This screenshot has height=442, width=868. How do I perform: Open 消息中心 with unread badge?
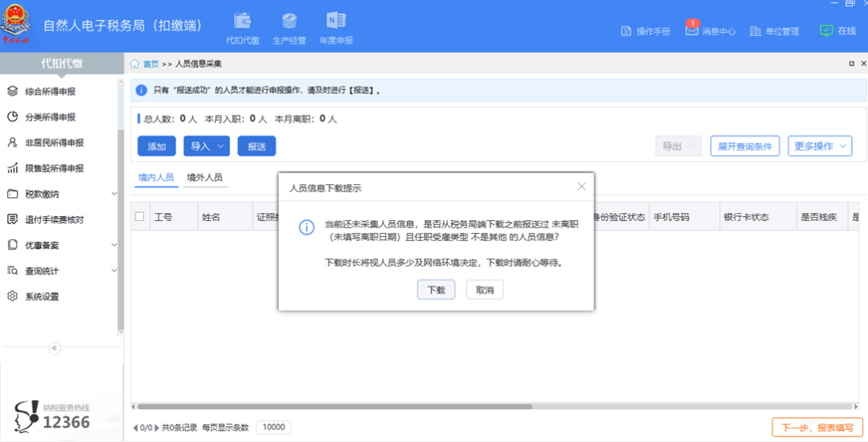click(710, 30)
